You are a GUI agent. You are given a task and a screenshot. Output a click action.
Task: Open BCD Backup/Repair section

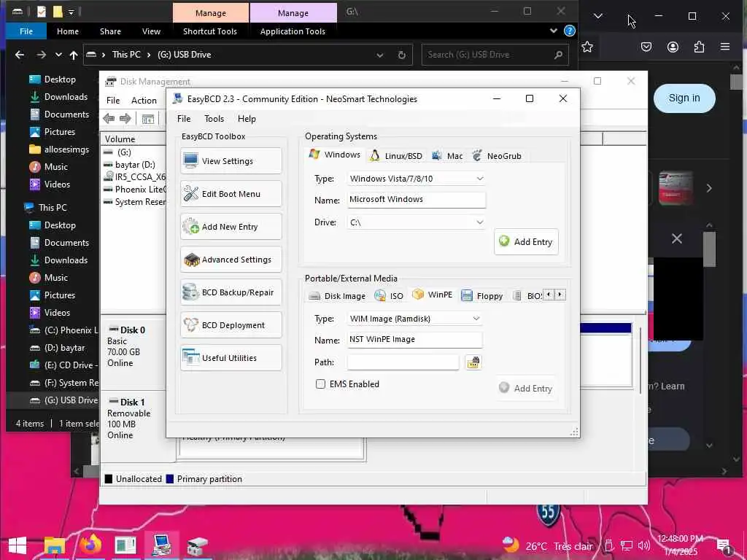click(231, 292)
